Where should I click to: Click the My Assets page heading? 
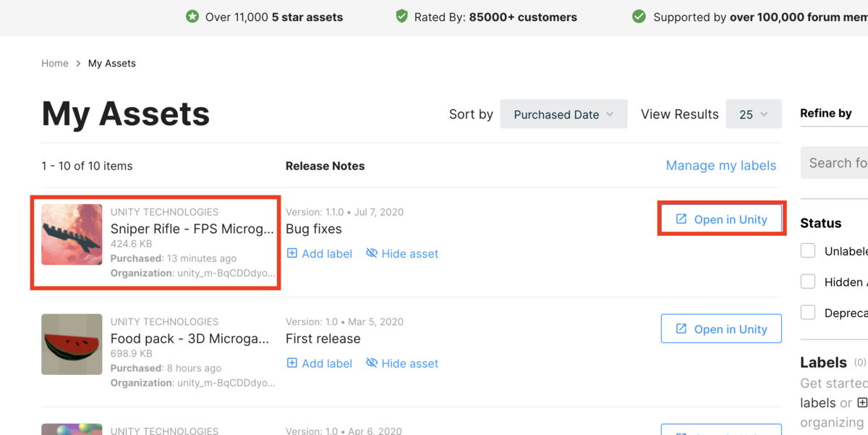(x=126, y=114)
